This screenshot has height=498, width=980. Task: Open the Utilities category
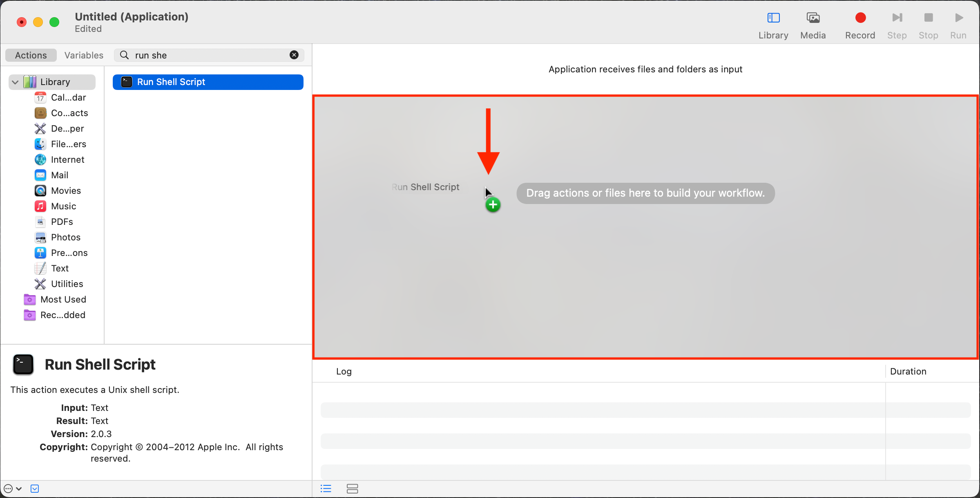point(67,284)
